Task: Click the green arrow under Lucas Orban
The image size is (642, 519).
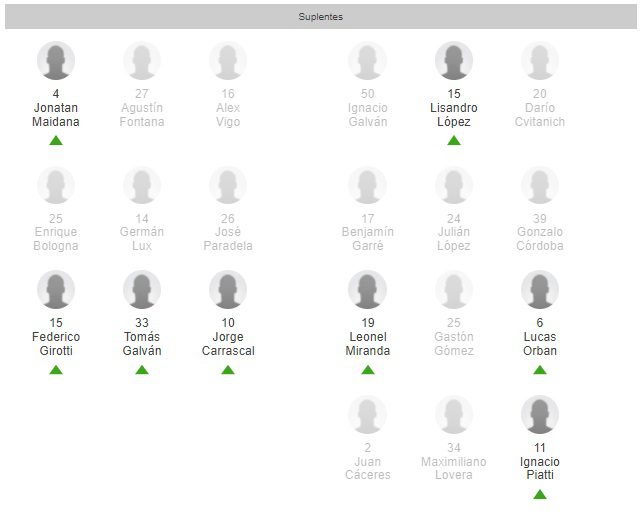Action: click(x=540, y=370)
